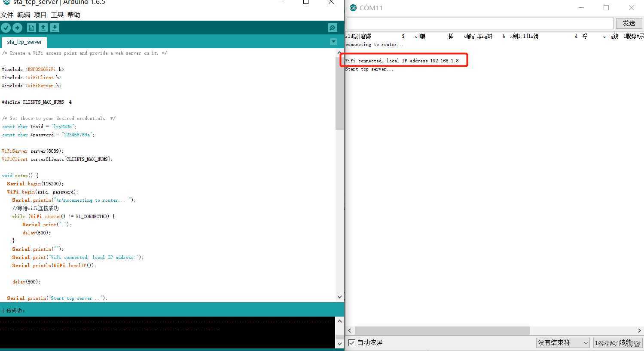Viewport: 644px width, 351px height.
Task: Click the COM11 scroll left arrow
Action: [350, 330]
